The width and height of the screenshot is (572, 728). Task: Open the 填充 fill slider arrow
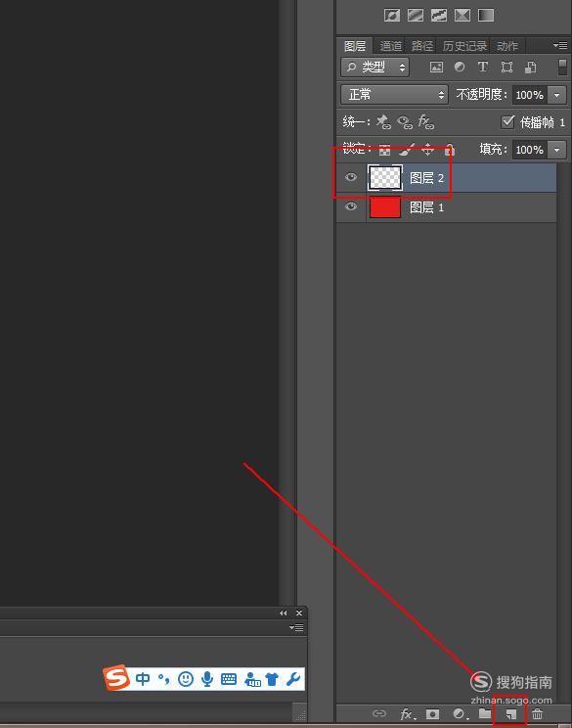[556, 150]
